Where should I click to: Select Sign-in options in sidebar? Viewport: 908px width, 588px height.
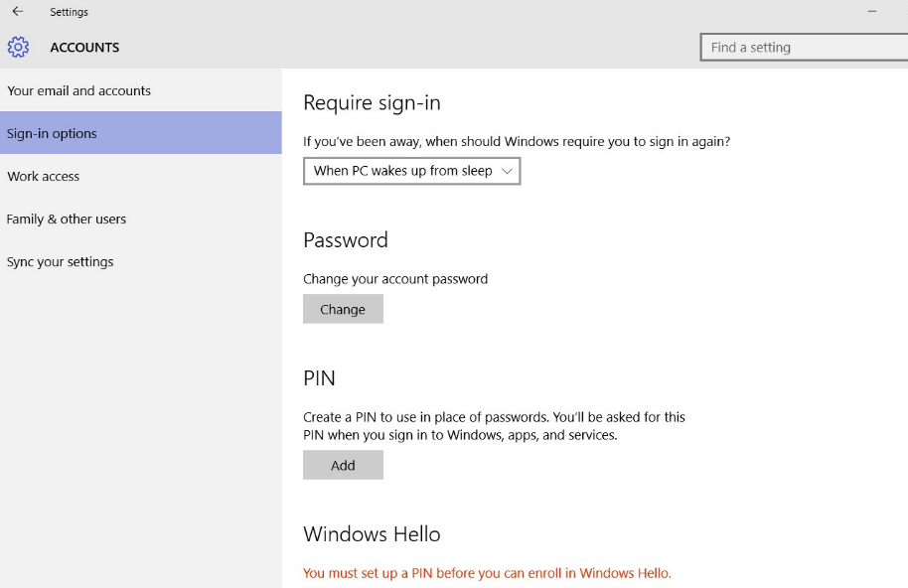52,133
